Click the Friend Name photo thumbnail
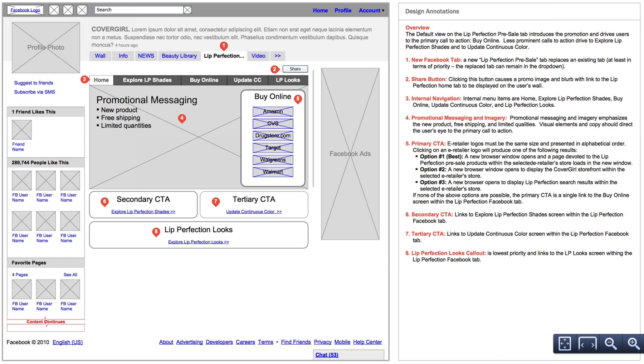This screenshot has width=644, height=364. click(22, 130)
